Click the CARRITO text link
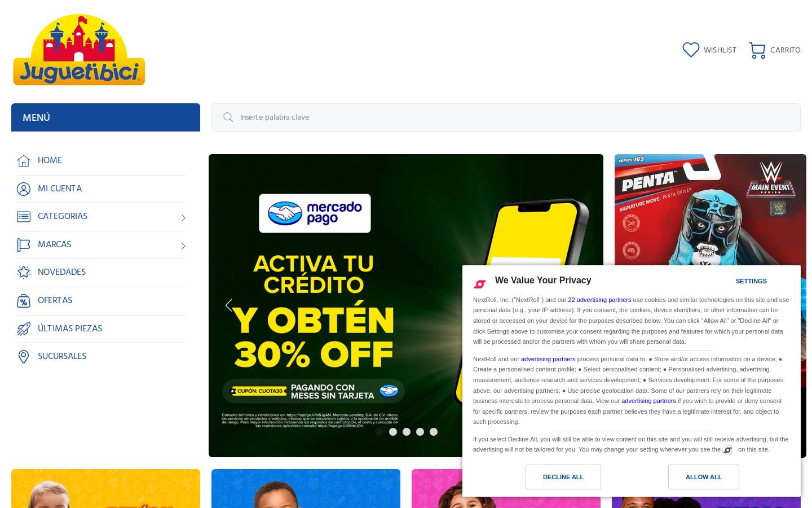 [785, 50]
